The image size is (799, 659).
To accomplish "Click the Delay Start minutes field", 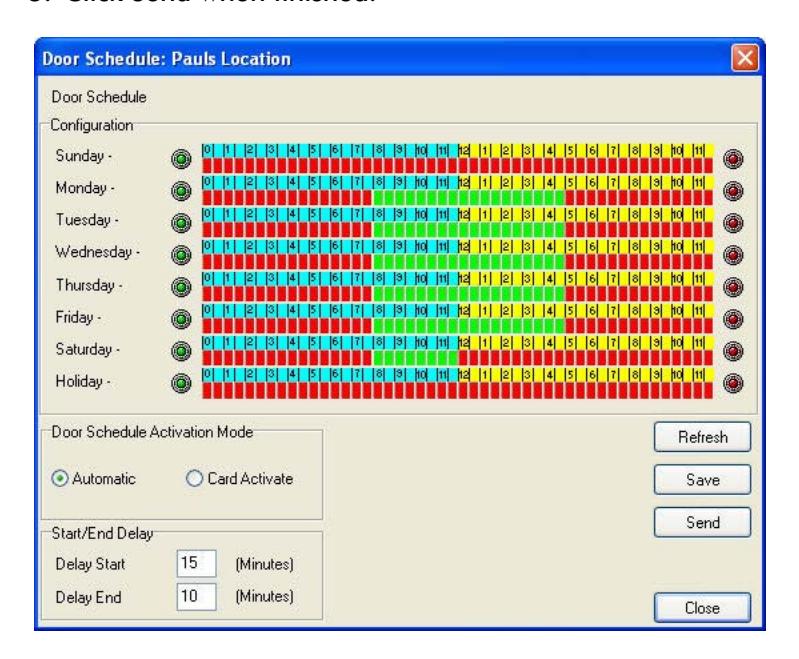I will click(x=196, y=563).
